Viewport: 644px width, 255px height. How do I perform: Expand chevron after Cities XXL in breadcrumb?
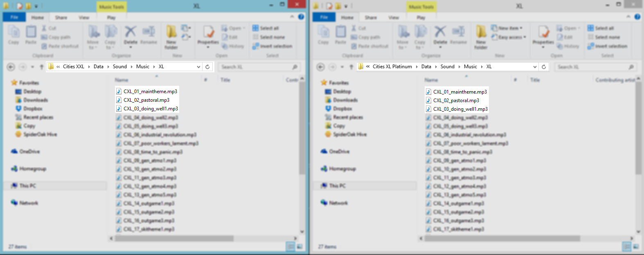pos(89,67)
